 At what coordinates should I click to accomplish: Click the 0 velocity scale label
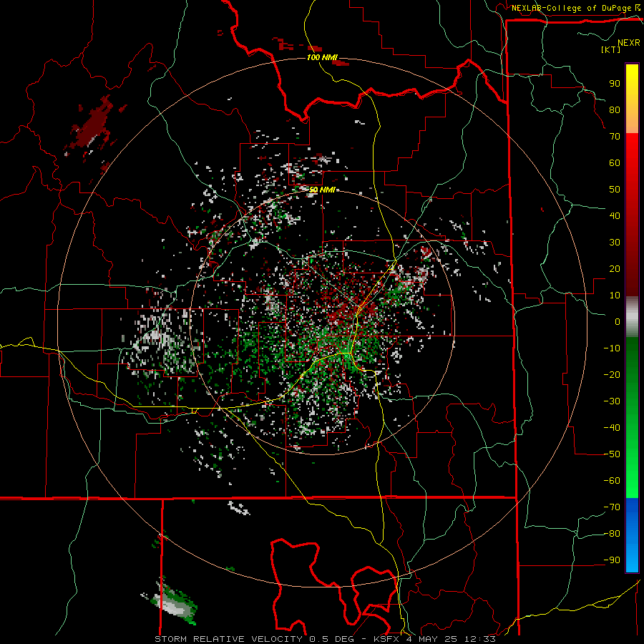click(618, 322)
